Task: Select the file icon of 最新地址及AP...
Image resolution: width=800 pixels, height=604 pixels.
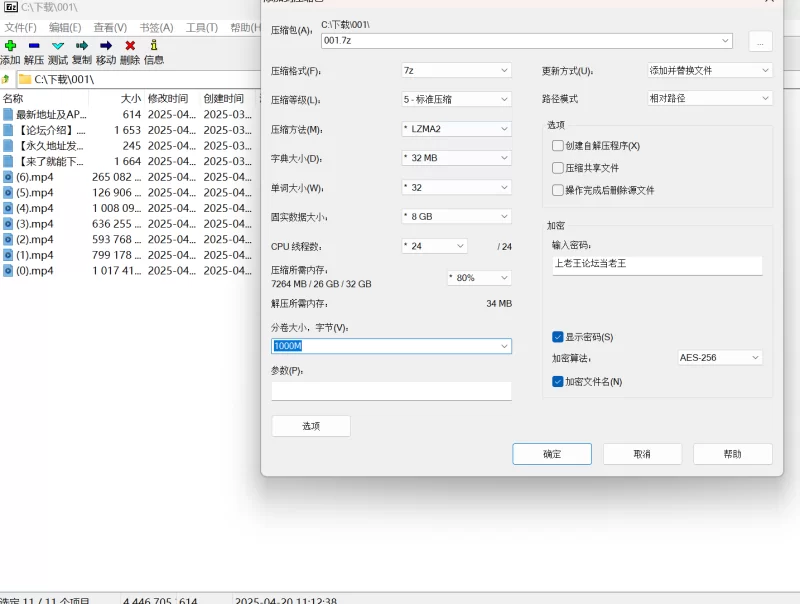Action: tap(8, 114)
